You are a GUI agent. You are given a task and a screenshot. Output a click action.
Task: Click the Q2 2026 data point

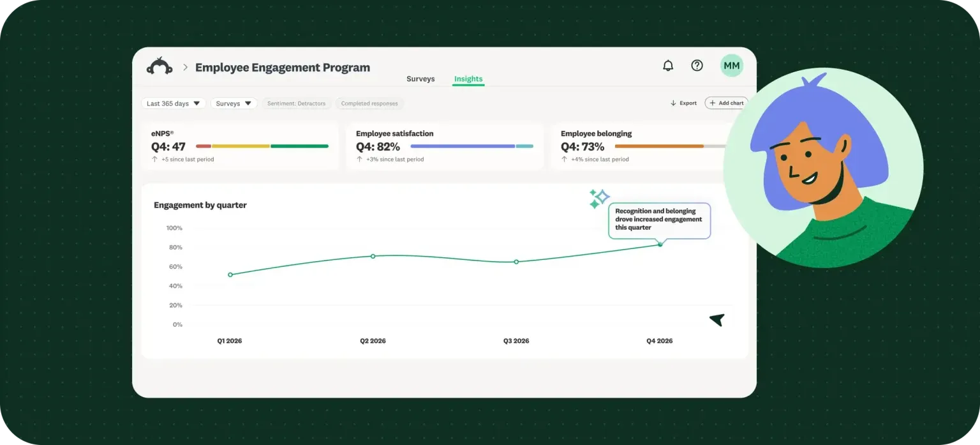pyautogui.click(x=373, y=256)
